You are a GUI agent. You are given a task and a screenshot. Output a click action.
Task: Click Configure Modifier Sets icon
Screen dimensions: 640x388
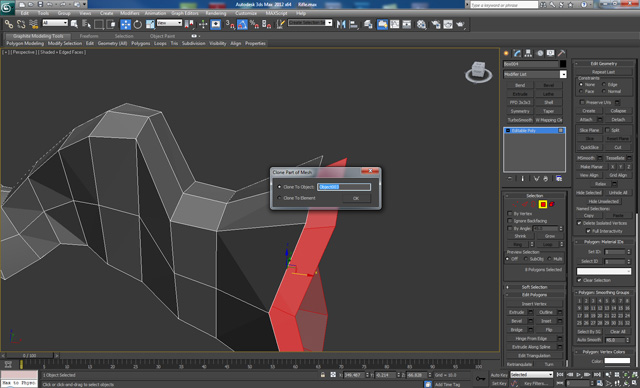coord(559,179)
